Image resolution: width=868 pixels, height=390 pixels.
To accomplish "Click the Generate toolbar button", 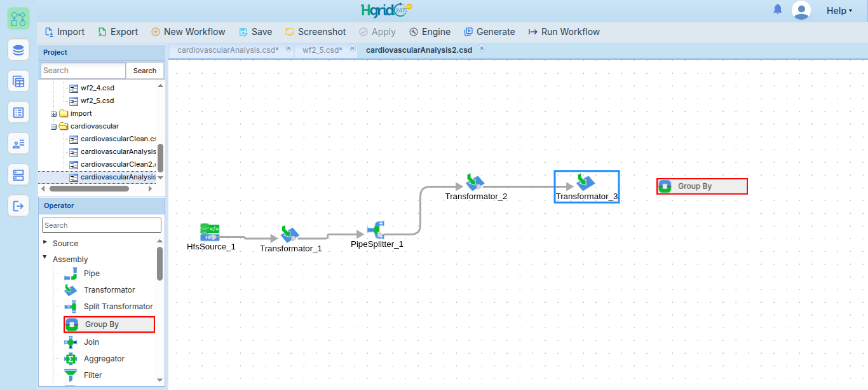I will point(489,32).
